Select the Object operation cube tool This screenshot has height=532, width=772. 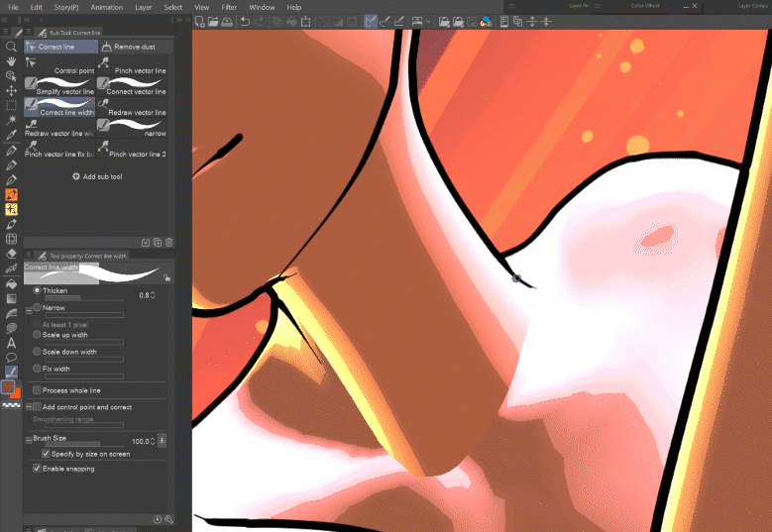[x=11, y=76]
